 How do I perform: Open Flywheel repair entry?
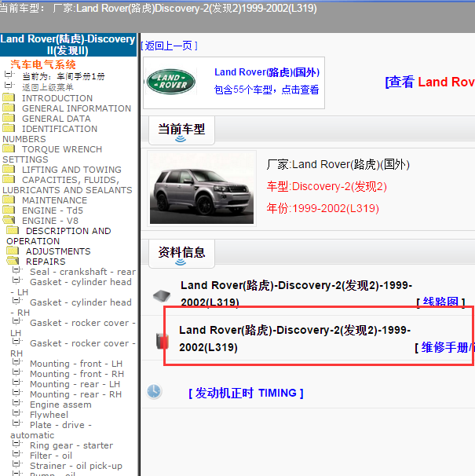click(x=49, y=415)
